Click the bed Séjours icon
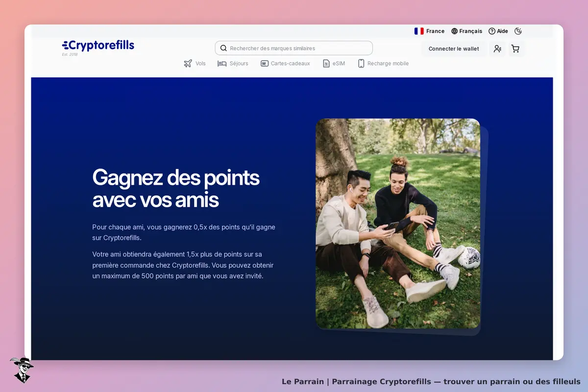The height and width of the screenshot is (392, 588). coord(222,63)
